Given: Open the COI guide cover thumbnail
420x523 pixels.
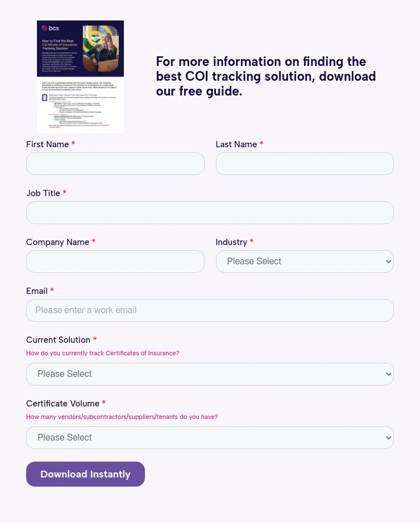Looking at the screenshot, I should click(80, 77).
